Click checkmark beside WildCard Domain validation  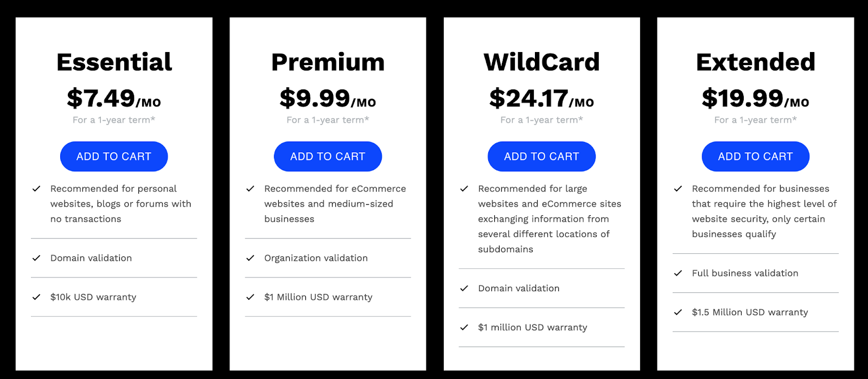464,288
